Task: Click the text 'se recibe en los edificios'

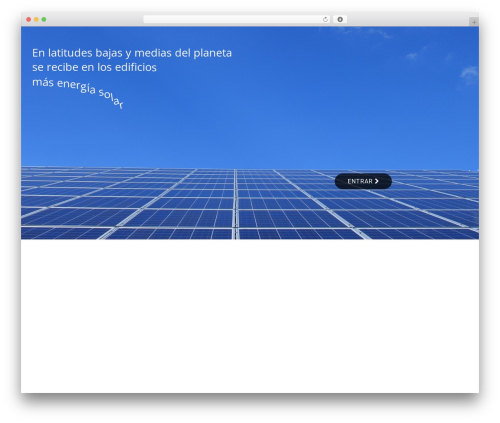Action: click(x=94, y=67)
